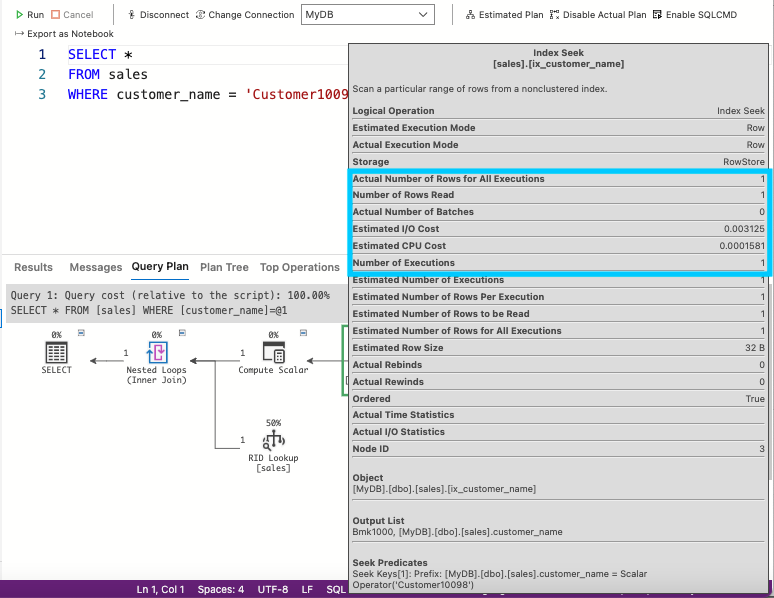The width and height of the screenshot is (774, 598).
Task: Select the Nested Loops operator icon
Action: coord(156,352)
